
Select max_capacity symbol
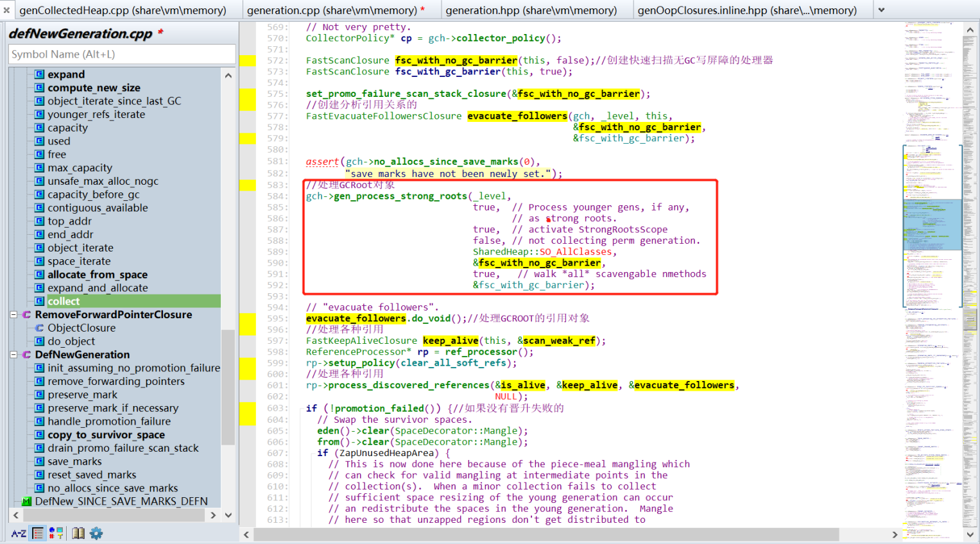pyautogui.click(x=80, y=168)
